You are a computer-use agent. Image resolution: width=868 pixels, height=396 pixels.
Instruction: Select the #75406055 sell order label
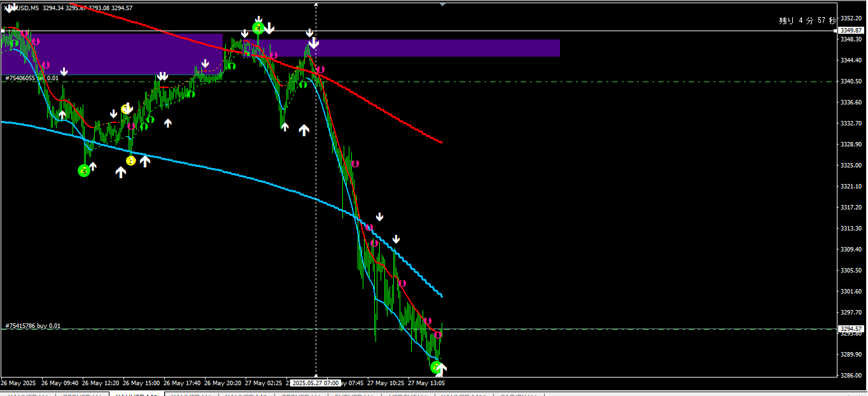(32, 78)
